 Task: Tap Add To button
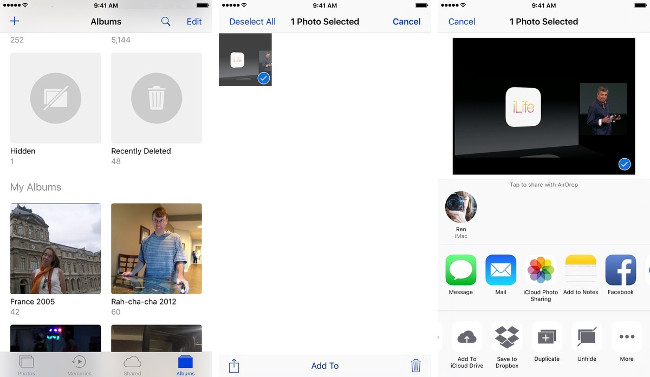click(325, 366)
